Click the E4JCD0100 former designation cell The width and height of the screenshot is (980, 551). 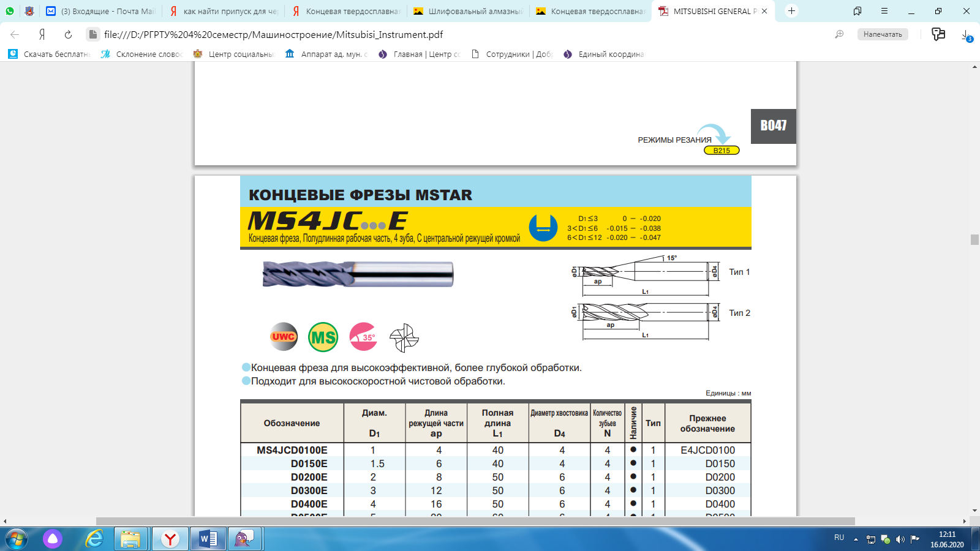point(708,450)
